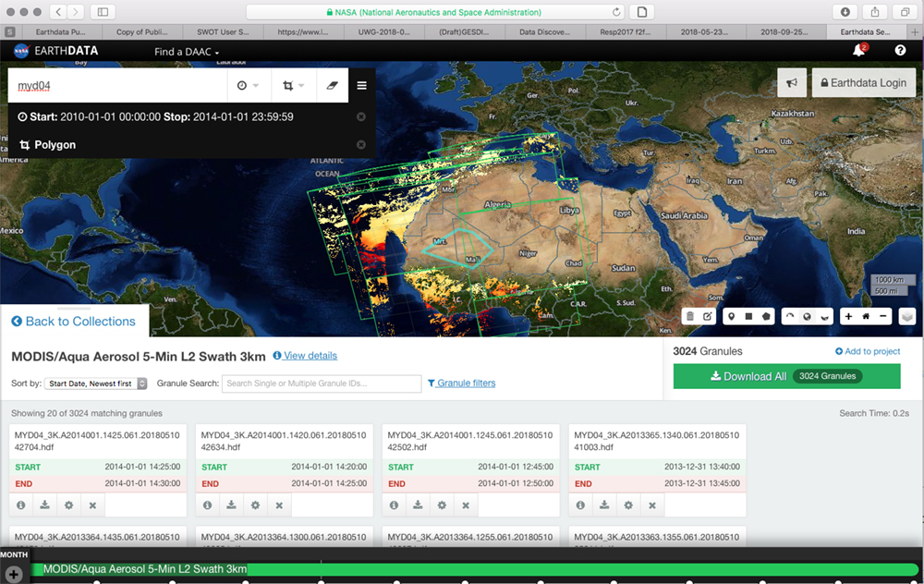Switch to geographic globe projection
The width and height of the screenshot is (924, 584).
tap(807, 316)
